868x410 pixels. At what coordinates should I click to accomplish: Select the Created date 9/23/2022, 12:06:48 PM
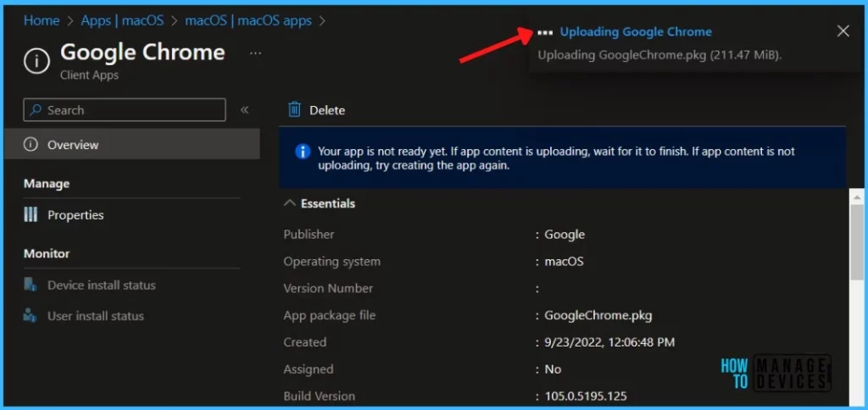click(609, 342)
